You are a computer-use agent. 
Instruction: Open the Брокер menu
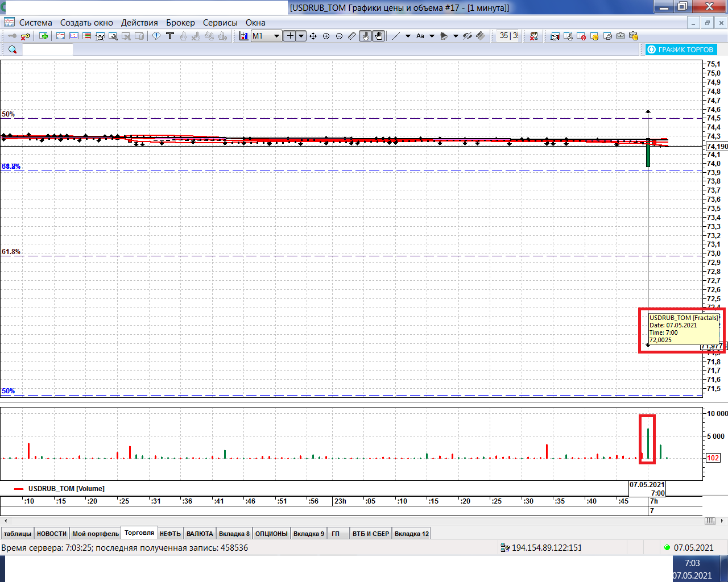click(180, 23)
